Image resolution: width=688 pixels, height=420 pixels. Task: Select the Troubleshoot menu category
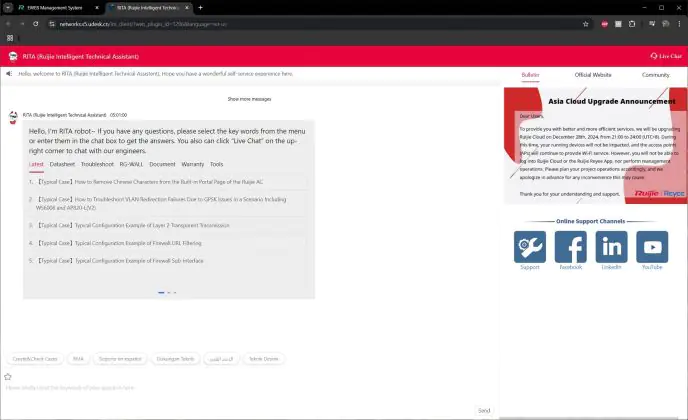97,164
